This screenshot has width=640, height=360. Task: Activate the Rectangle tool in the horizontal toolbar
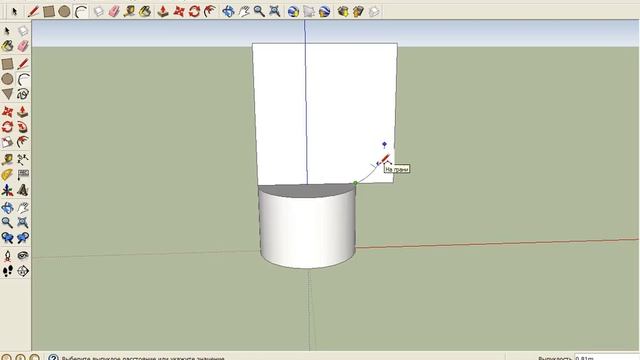click(49, 11)
